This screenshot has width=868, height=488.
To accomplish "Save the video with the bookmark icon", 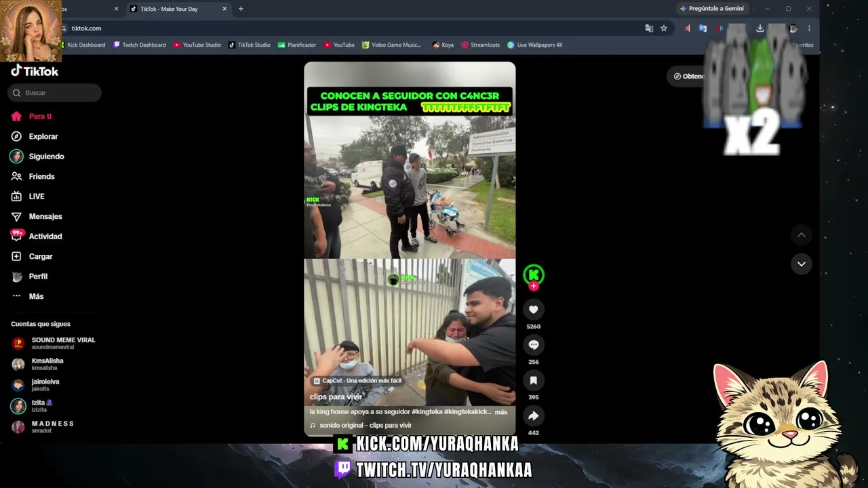I will [534, 380].
